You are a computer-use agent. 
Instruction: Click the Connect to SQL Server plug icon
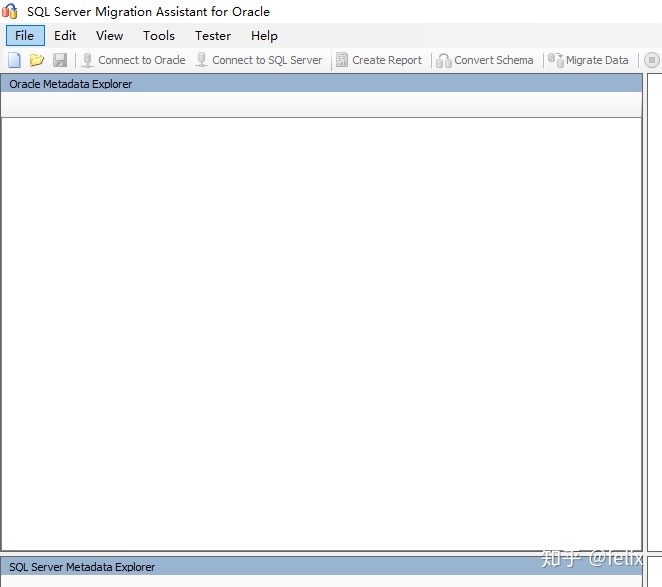pyautogui.click(x=201, y=60)
